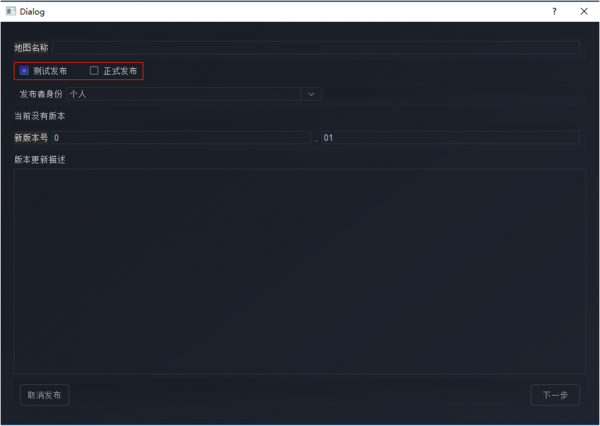This screenshot has height=426, width=600.
Task: Click the Dialog window icon in the title bar
Action: [11, 11]
